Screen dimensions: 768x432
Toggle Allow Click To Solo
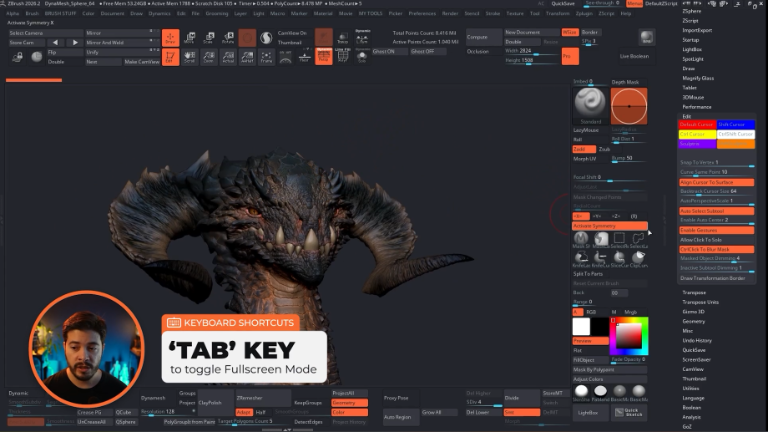pyautogui.click(x=717, y=240)
